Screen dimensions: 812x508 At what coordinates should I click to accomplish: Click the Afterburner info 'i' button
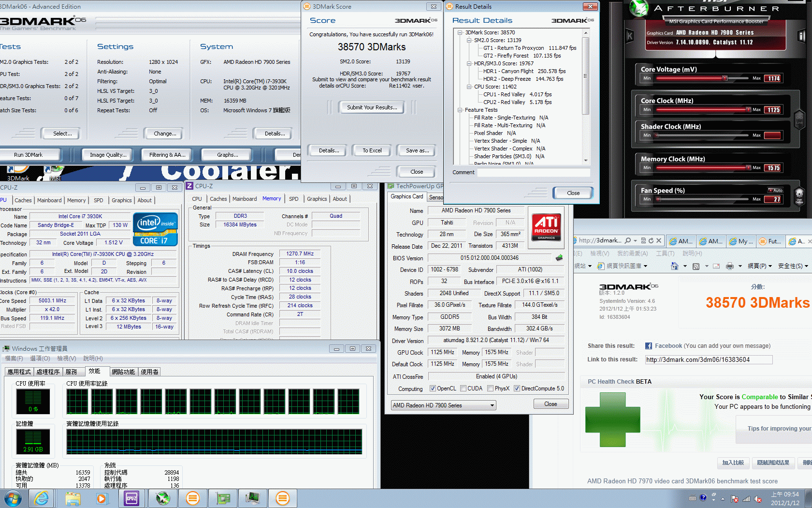click(802, 35)
